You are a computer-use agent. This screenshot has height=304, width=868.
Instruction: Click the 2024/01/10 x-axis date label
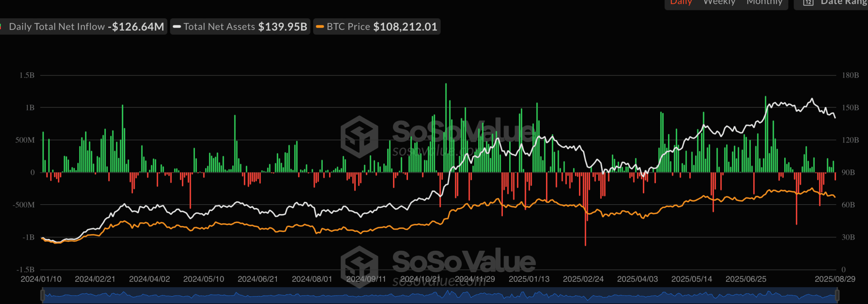[41, 279]
